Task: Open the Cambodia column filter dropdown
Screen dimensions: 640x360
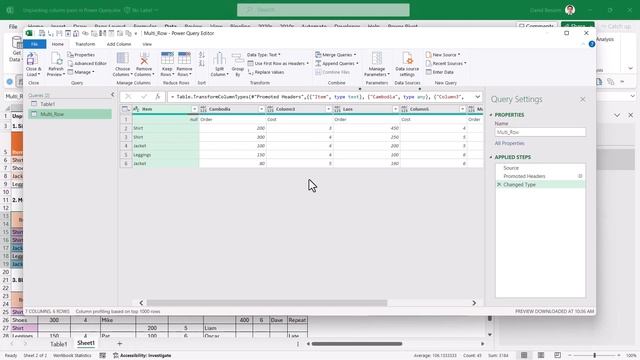Action: tap(261, 109)
